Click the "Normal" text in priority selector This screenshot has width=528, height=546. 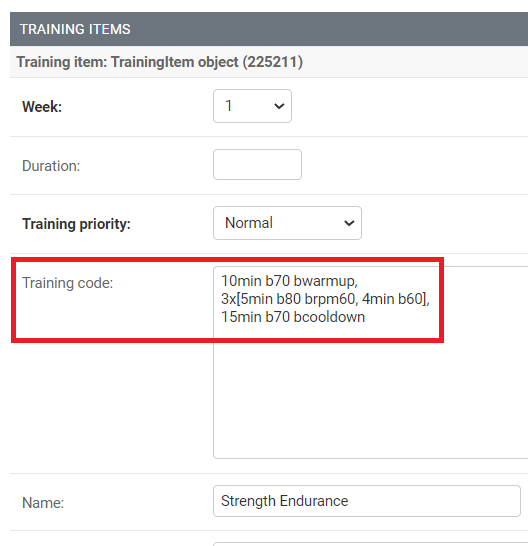tap(249, 223)
